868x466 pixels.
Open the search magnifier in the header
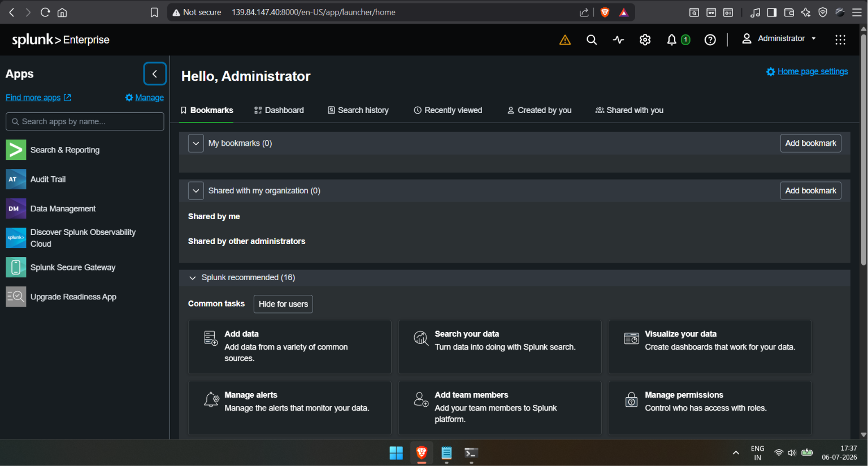pos(592,40)
